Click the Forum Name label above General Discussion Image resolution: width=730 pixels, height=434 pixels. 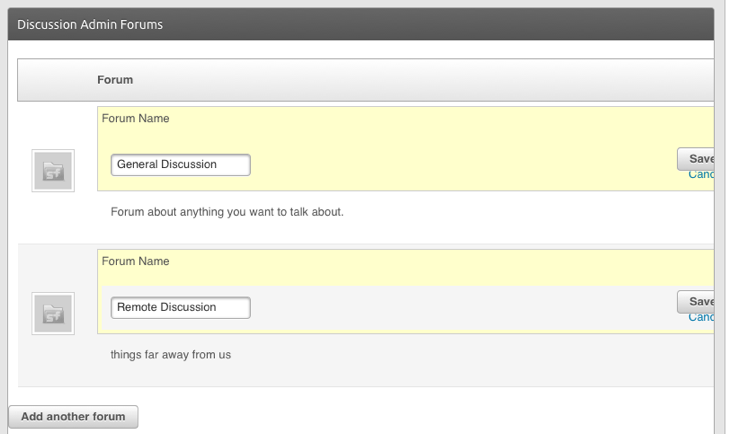coord(136,118)
